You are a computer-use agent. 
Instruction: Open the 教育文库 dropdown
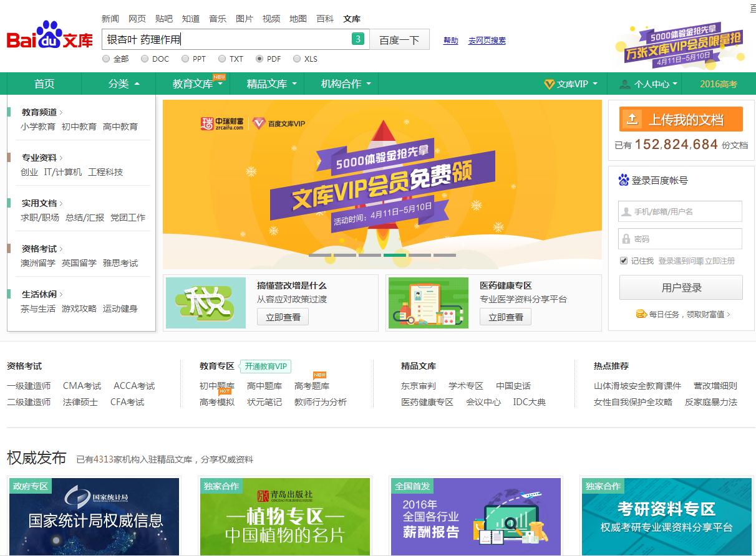point(197,84)
